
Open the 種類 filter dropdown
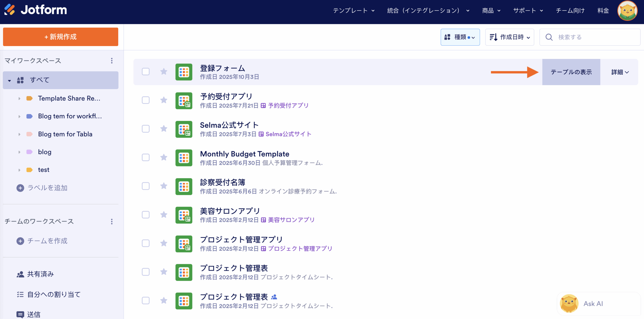tap(460, 37)
